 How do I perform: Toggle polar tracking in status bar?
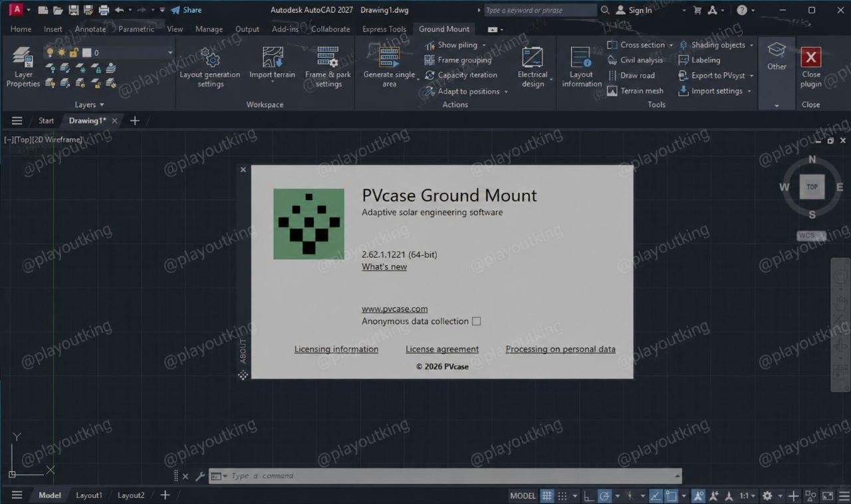604,496
